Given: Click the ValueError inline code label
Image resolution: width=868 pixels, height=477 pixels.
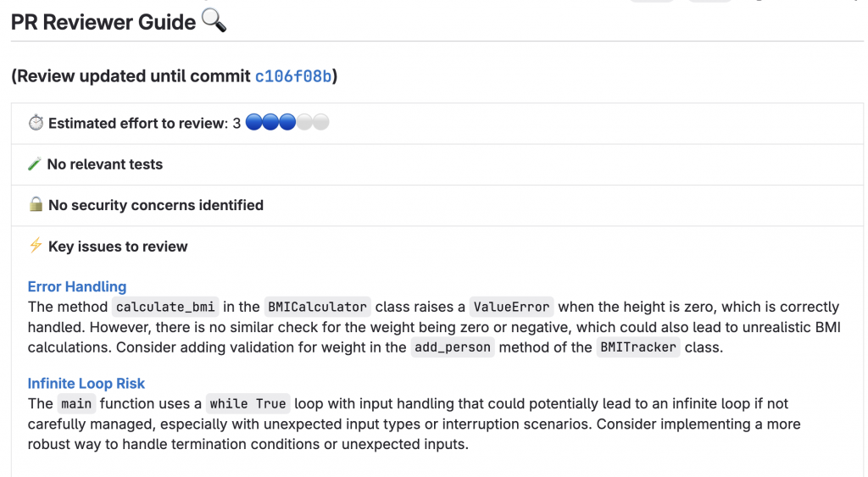Looking at the screenshot, I should click(x=511, y=307).
